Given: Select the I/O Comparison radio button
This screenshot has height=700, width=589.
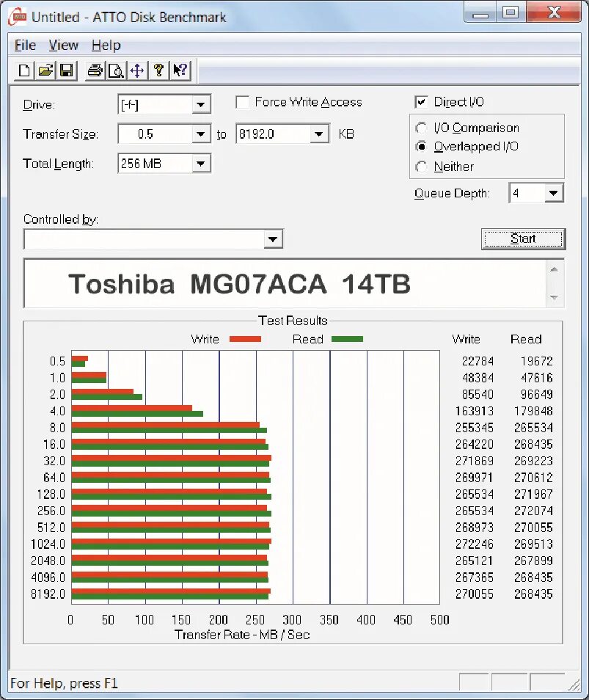Looking at the screenshot, I should [421, 128].
